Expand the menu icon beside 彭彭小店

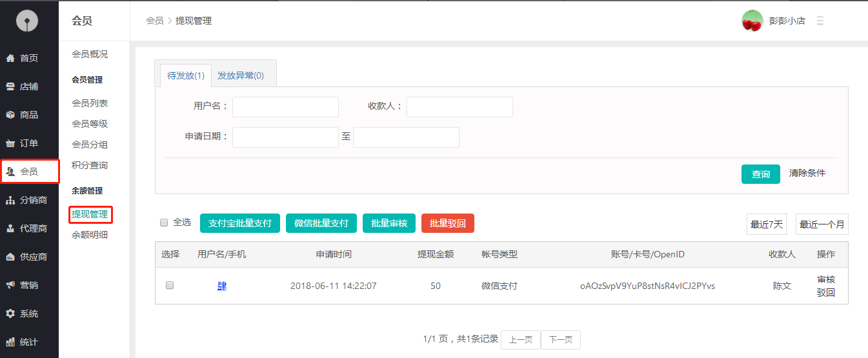click(820, 21)
